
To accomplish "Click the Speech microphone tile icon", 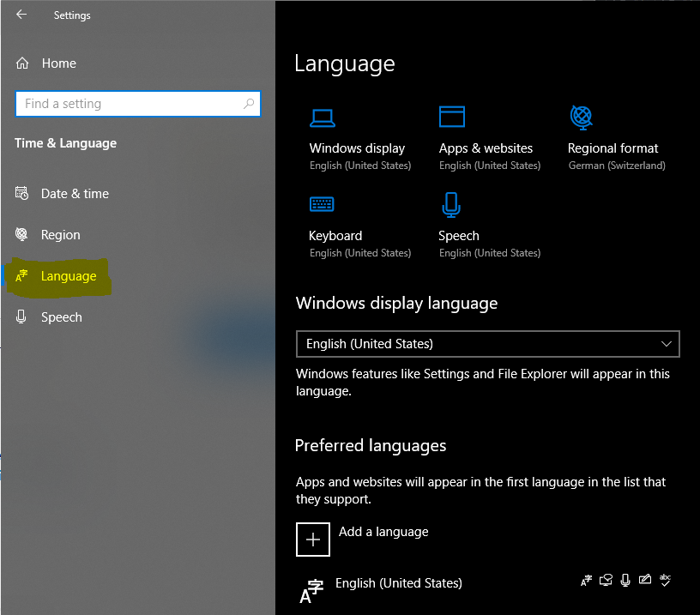I will (x=451, y=205).
